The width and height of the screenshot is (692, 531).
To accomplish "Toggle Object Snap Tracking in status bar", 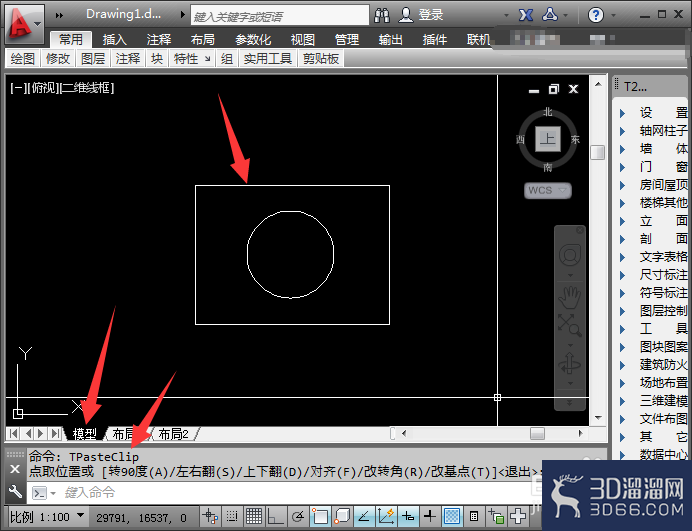I will (x=364, y=516).
